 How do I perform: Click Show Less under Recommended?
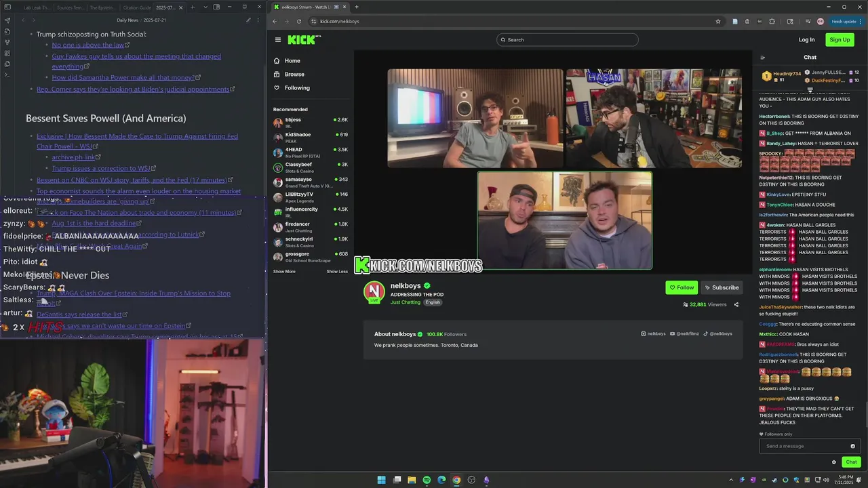coord(337,271)
